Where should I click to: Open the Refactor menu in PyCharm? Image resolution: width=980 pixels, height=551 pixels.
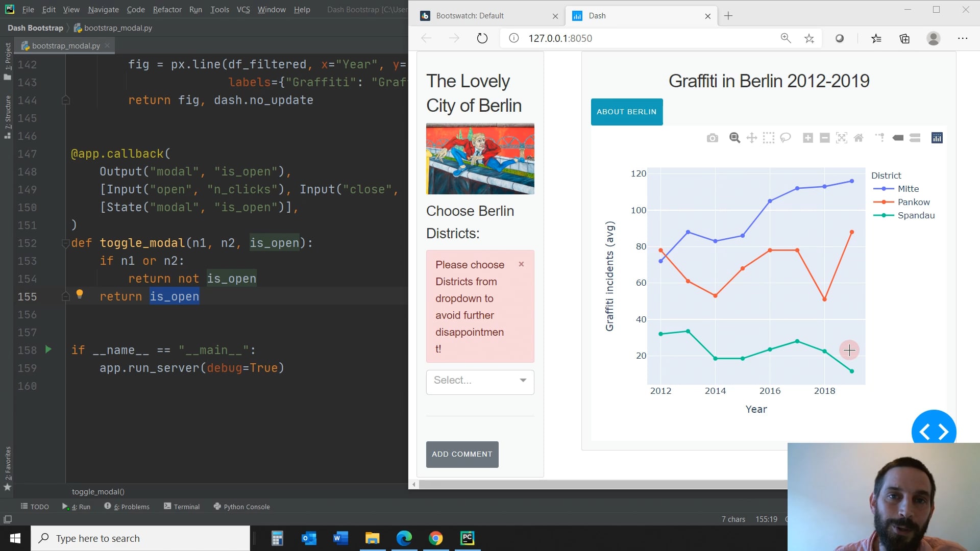[x=167, y=9]
